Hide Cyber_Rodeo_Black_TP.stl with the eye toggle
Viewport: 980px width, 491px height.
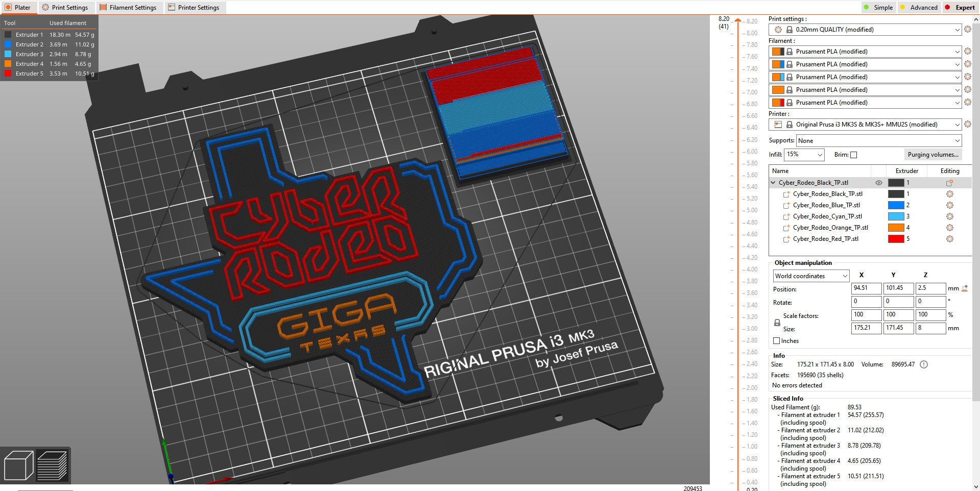879,182
